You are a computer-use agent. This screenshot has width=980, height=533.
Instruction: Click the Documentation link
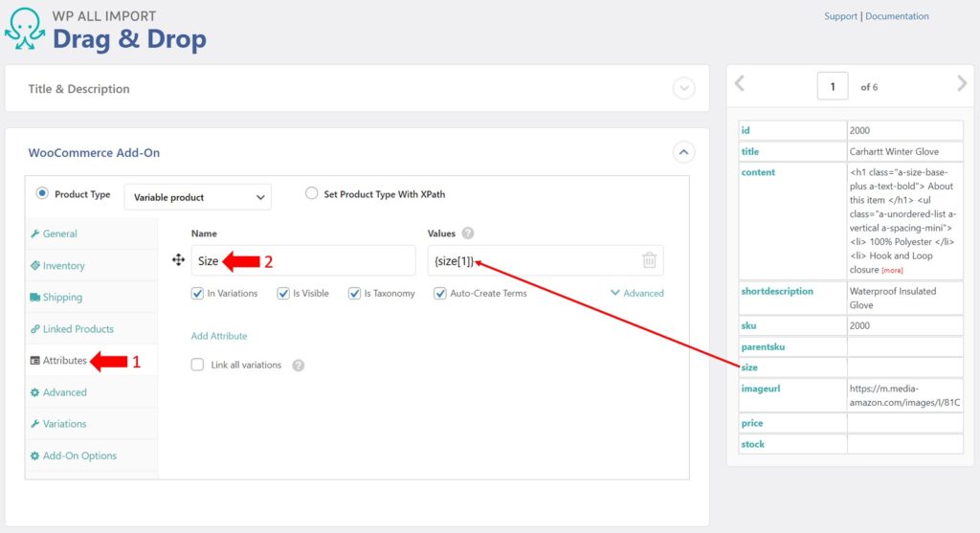[897, 16]
